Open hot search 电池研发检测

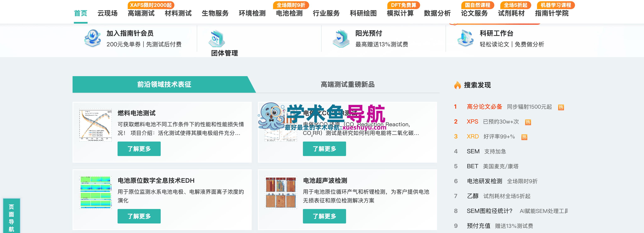click(x=484, y=181)
